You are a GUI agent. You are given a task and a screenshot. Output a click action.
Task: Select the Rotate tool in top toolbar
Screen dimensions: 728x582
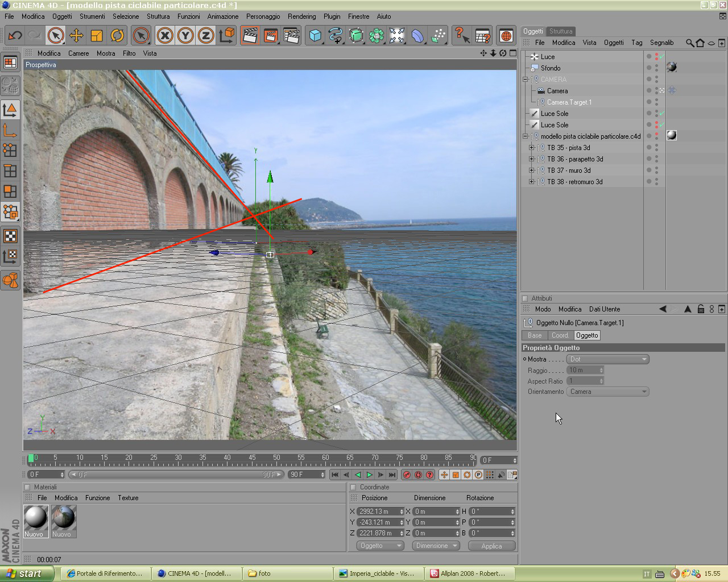(x=117, y=36)
